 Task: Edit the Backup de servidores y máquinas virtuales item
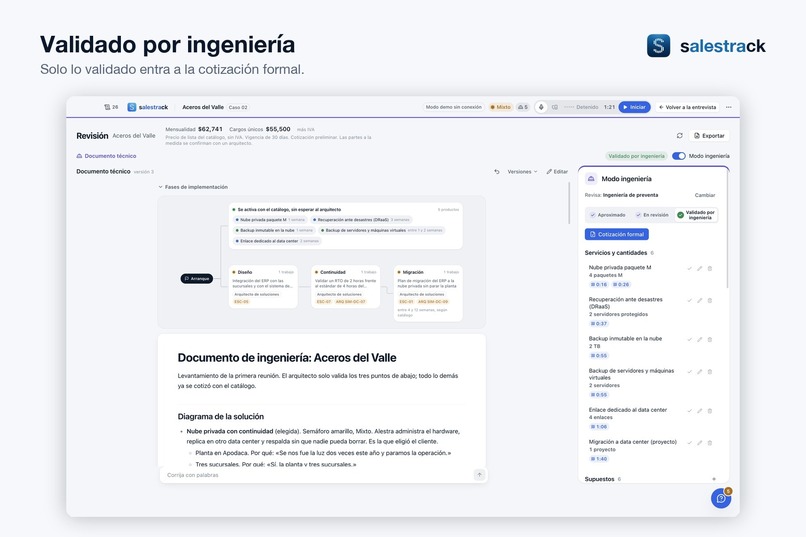point(700,372)
